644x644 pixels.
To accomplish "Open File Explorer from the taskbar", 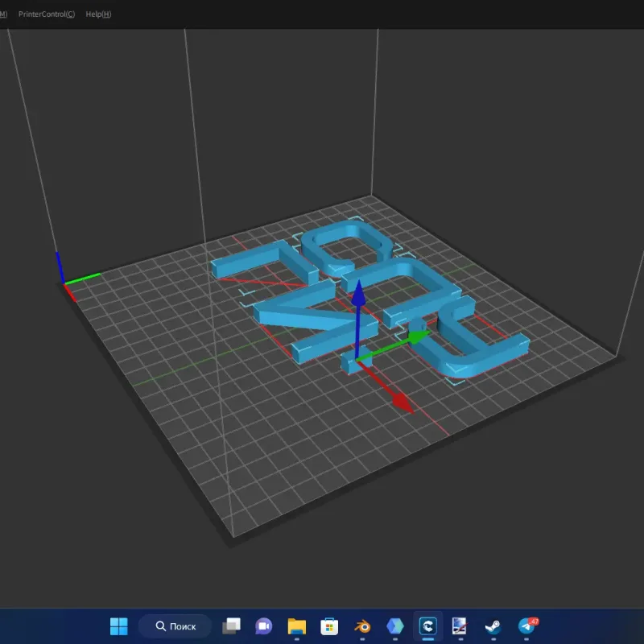I will [296, 626].
